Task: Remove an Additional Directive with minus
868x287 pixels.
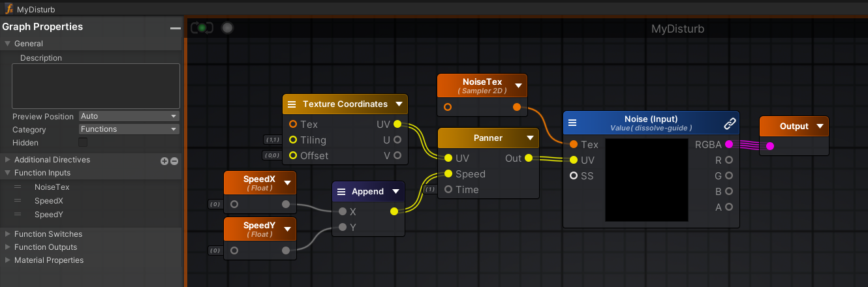Action: 174,160
